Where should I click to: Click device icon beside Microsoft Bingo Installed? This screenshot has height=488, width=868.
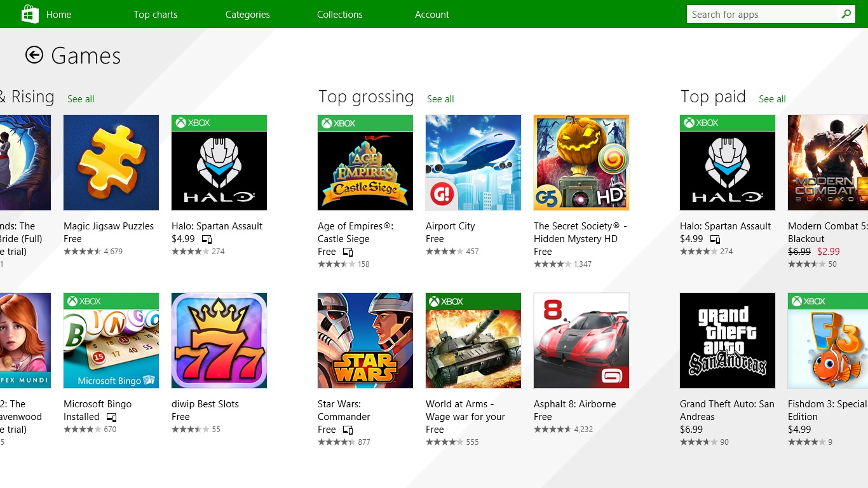111,417
